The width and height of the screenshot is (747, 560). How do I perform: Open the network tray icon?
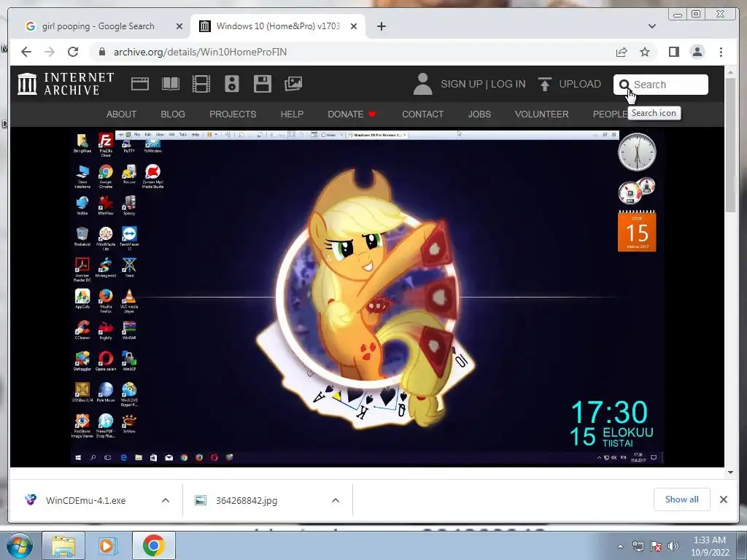(x=638, y=546)
